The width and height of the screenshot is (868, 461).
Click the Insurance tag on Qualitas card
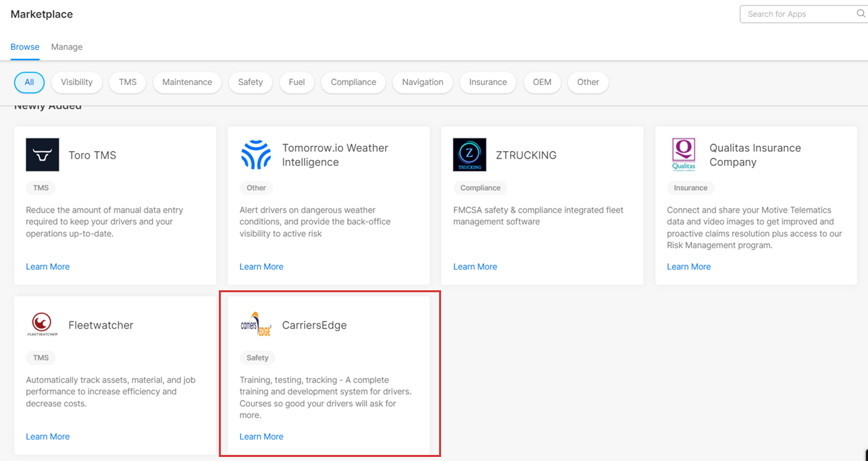tap(691, 188)
